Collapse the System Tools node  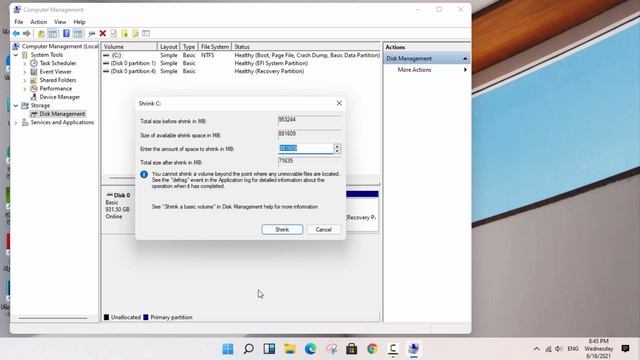(x=16, y=55)
